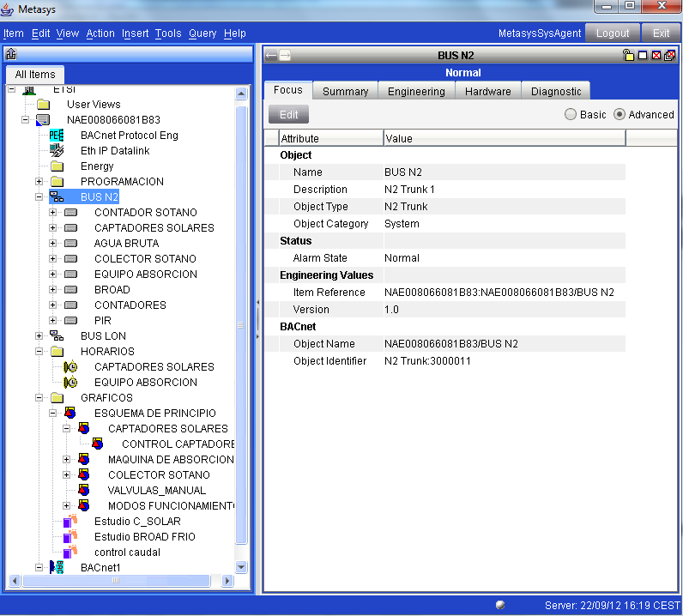This screenshot has width=683, height=616.
Task: Click the Eth IP Datalink icon
Action: [x=57, y=151]
